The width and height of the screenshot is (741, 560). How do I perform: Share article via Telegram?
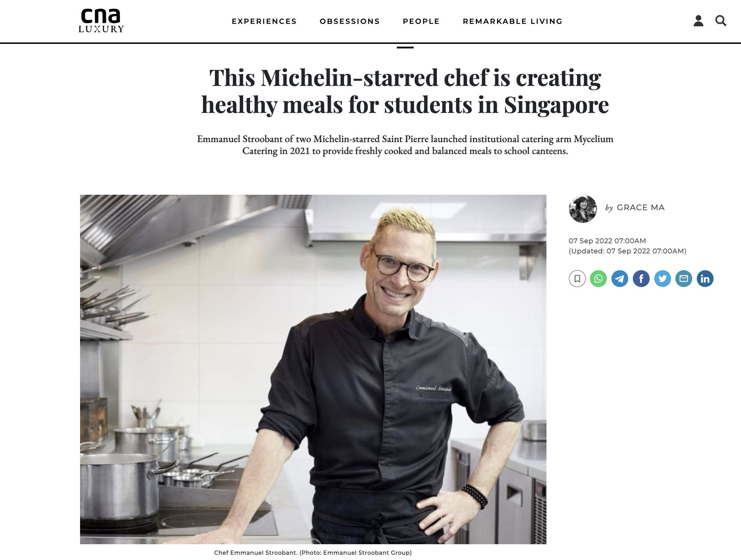(x=620, y=279)
